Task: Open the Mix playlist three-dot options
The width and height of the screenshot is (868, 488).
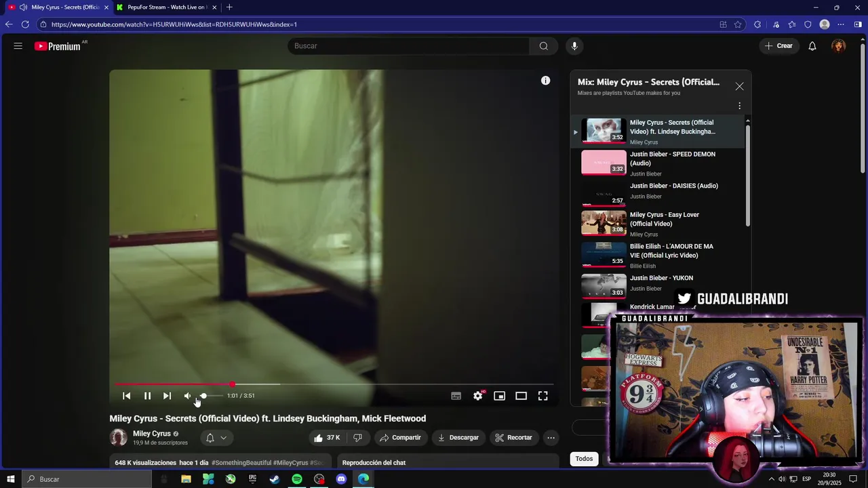Action: click(739, 106)
